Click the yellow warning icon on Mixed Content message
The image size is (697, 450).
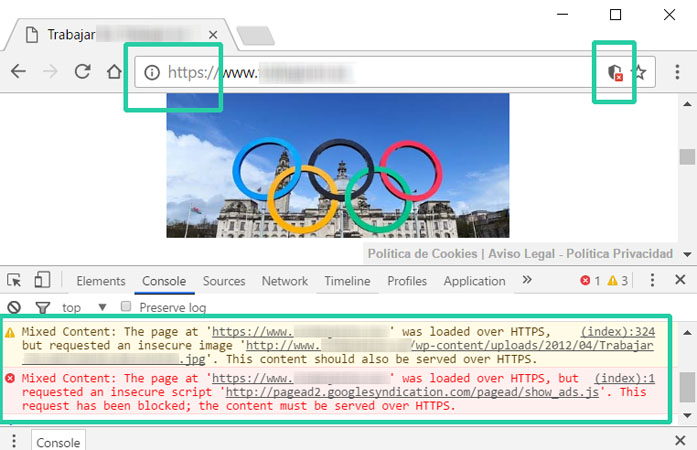coord(10,332)
